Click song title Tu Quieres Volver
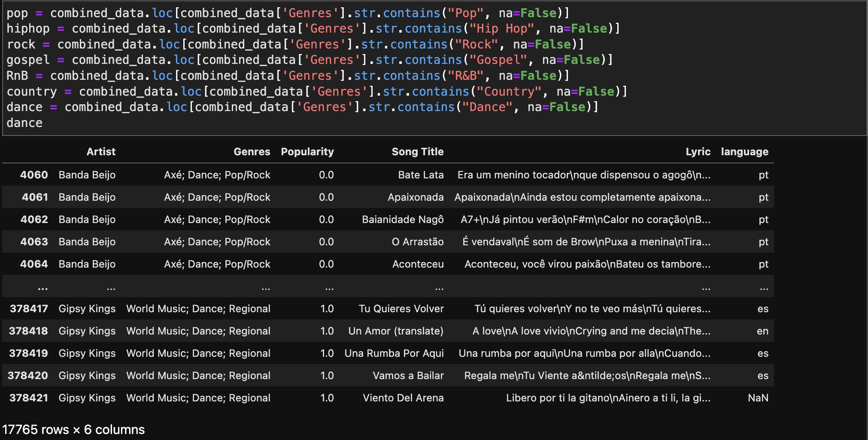The image size is (868, 440). tap(401, 309)
